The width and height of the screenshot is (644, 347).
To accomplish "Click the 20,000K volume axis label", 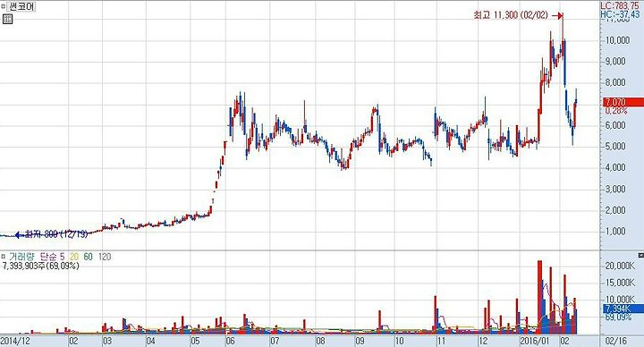I will point(620,267).
